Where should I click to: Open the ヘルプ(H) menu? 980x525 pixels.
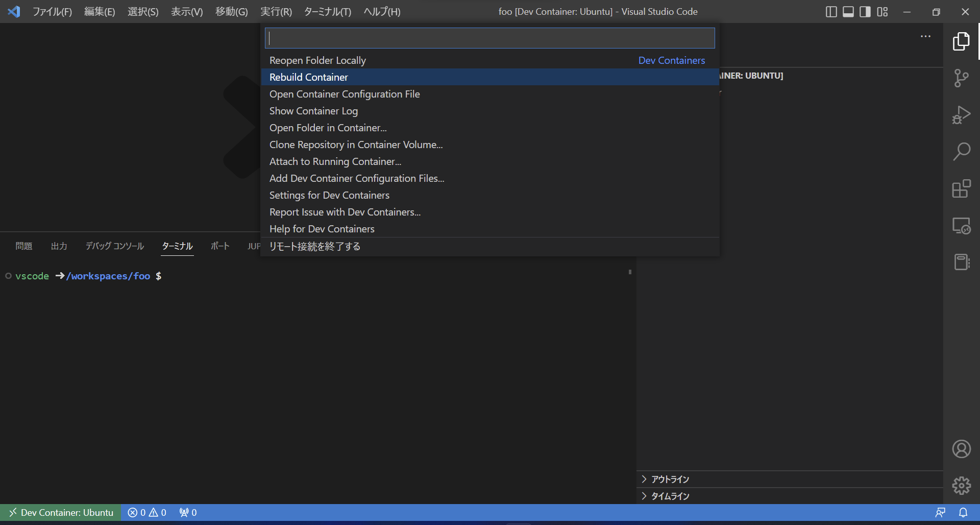pyautogui.click(x=382, y=11)
